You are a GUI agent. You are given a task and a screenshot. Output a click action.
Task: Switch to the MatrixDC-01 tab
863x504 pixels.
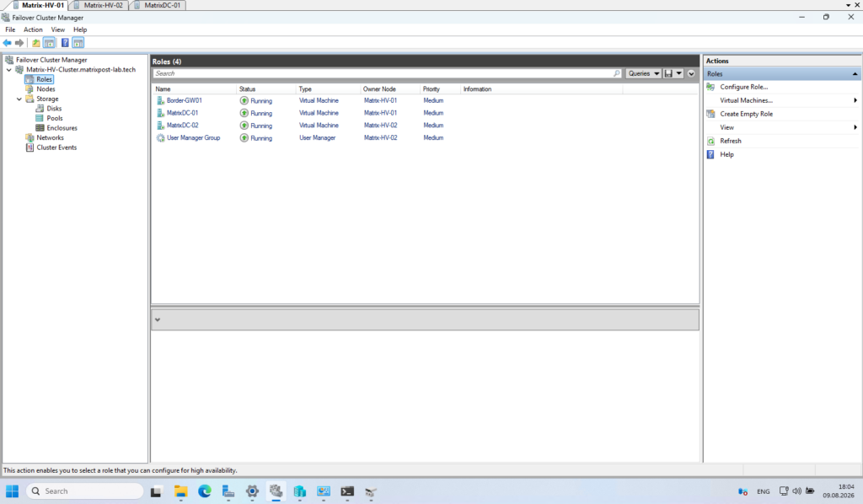(158, 5)
